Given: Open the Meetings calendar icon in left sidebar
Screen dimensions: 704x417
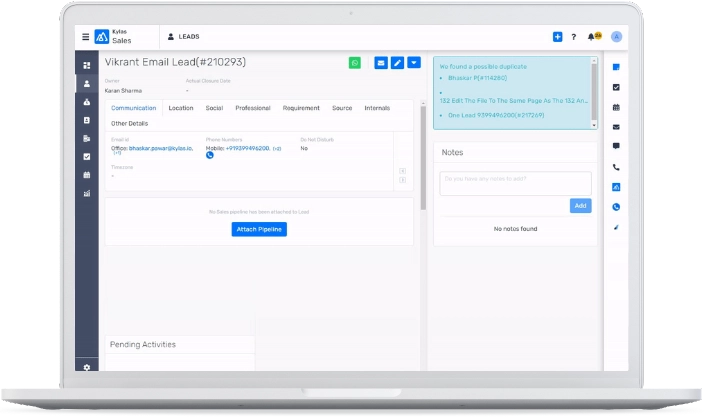Looking at the screenshot, I should coord(87,175).
